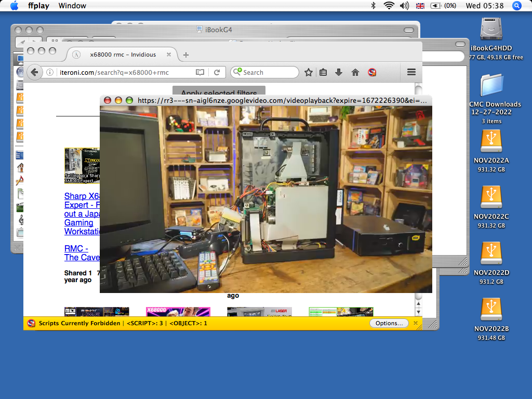Viewport: 532px width, 399px height.
Task: Bookmark this page star icon
Action: click(308, 72)
